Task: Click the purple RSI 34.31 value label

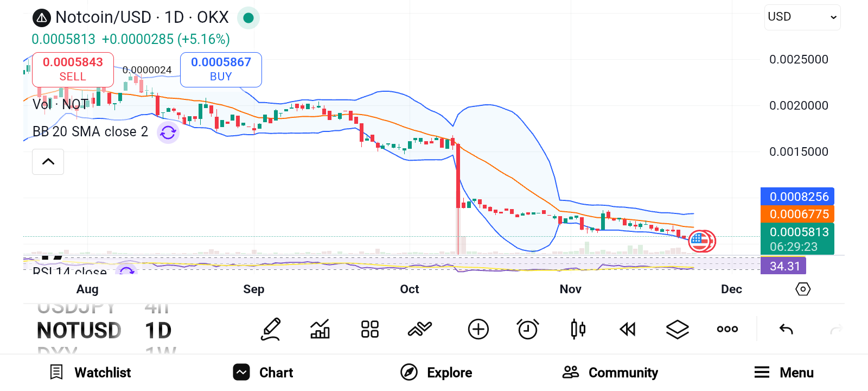Action: coord(783,266)
